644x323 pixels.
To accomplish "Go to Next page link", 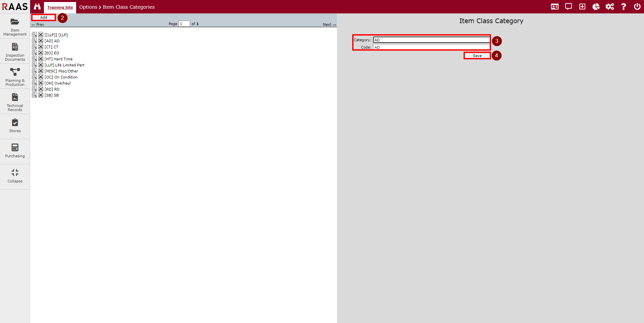I will click(329, 24).
